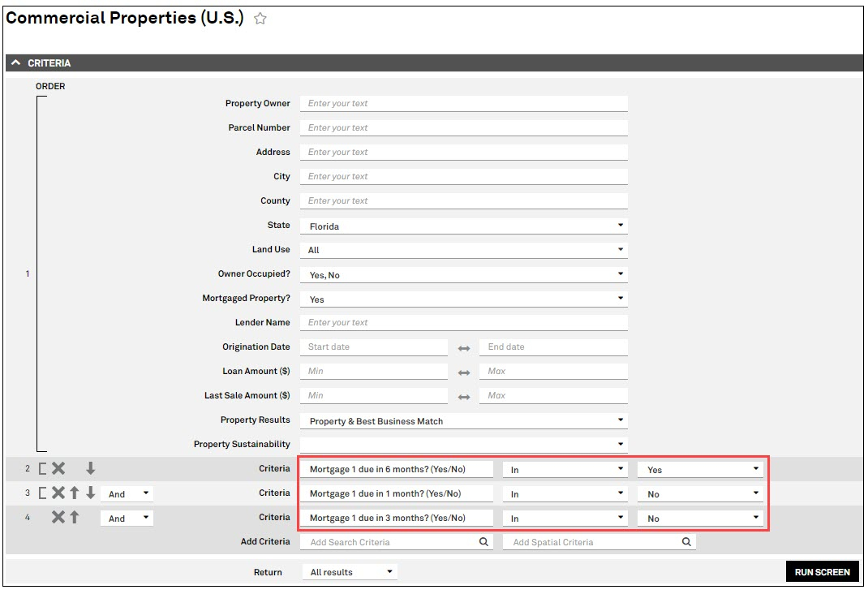This screenshot has width=868, height=594.
Task: Favorite the screen with the star icon
Action: pyautogui.click(x=260, y=19)
